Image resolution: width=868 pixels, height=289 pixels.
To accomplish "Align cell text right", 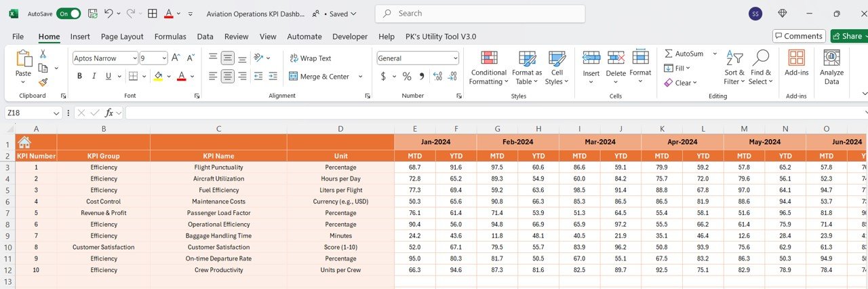I will point(242,76).
